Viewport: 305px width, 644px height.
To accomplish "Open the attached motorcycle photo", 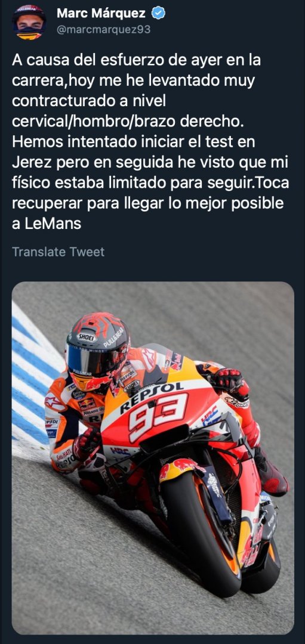I will pyautogui.click(x=153, y=458).
